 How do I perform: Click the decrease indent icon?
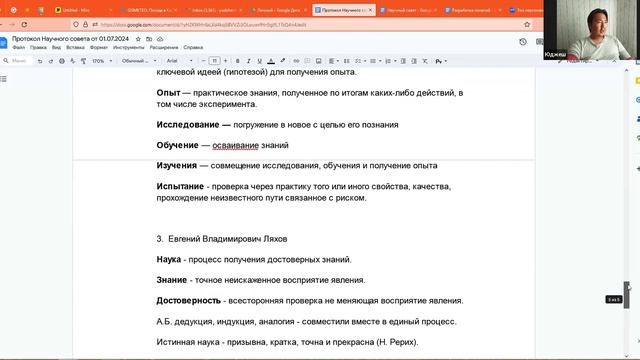[403, 61]
